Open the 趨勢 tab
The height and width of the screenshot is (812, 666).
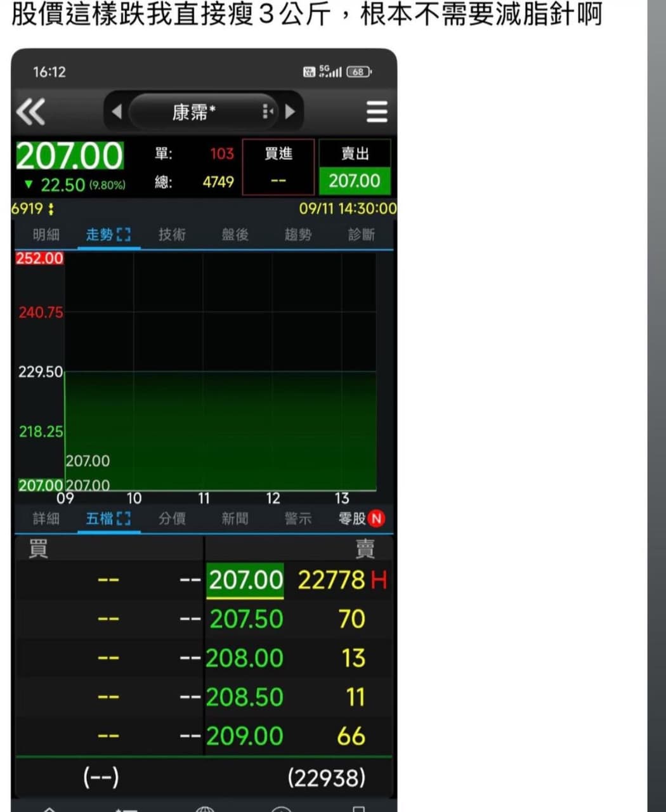tap(298, 235)
